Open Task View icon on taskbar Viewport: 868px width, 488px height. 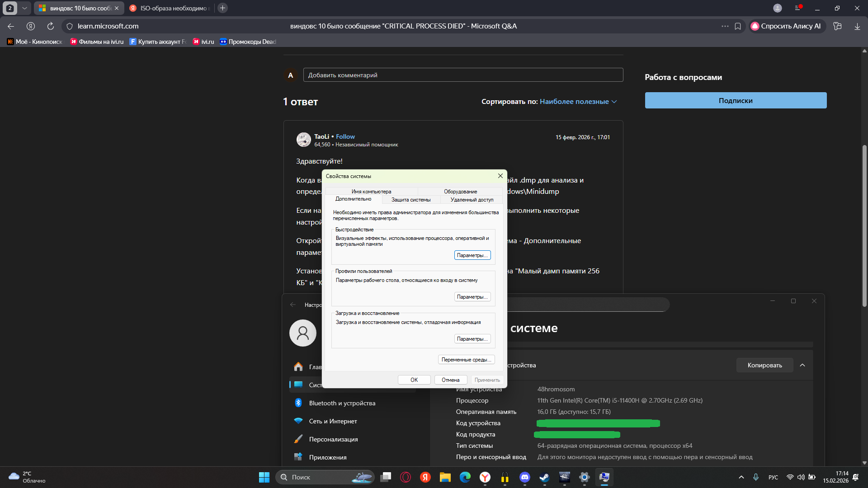(386, 477)
